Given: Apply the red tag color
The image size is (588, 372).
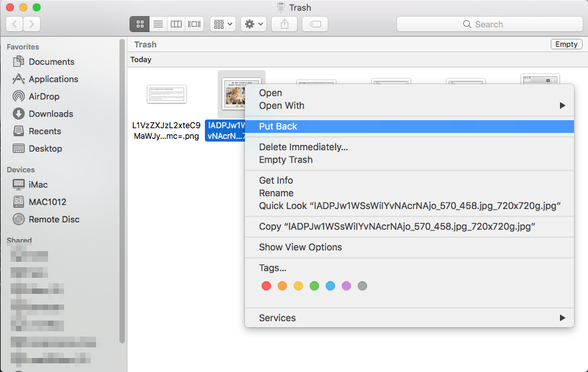Looking at the screenshot, I should click(266, 286).
